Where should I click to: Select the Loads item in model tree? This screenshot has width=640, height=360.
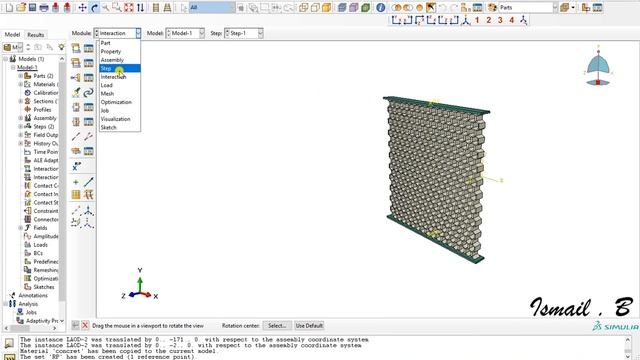click(40, 245)
